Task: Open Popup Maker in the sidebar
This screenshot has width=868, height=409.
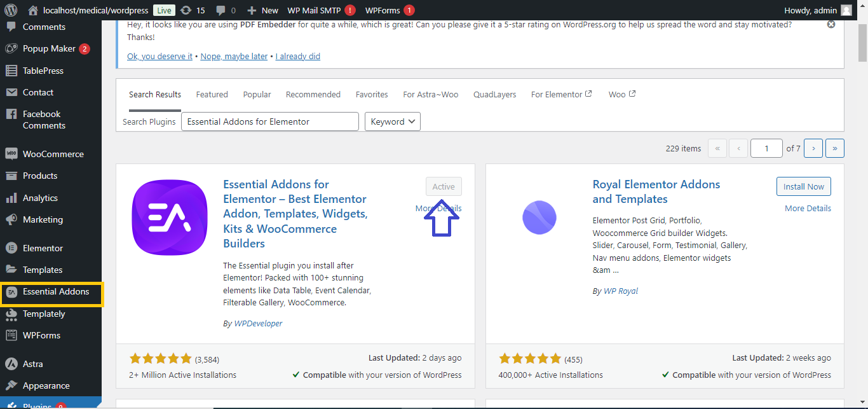Action: click(x=49, y=49)
